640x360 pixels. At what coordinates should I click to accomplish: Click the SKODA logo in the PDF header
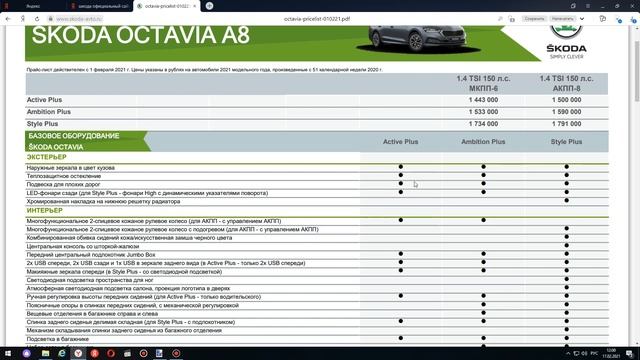tap(567, 42)
